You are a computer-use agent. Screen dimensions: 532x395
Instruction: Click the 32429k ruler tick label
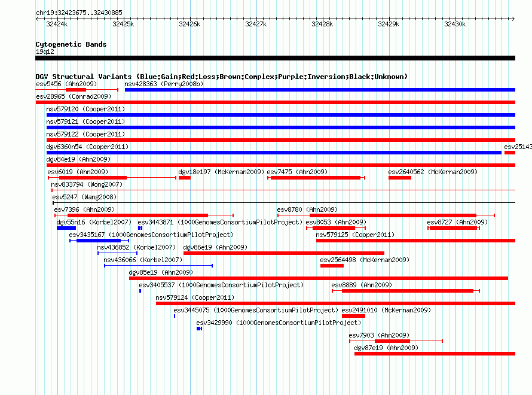(389, 24)
